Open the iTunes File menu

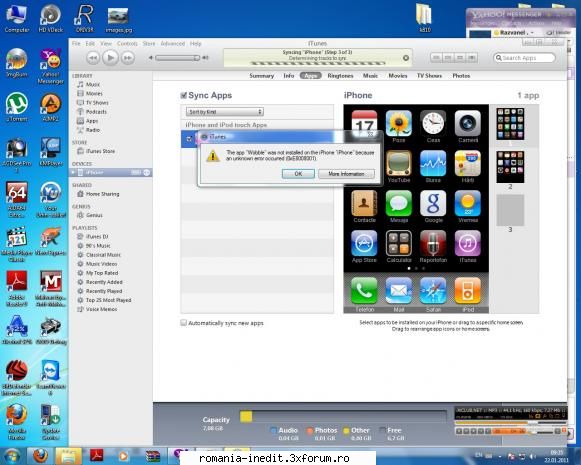tap(76, 44)
